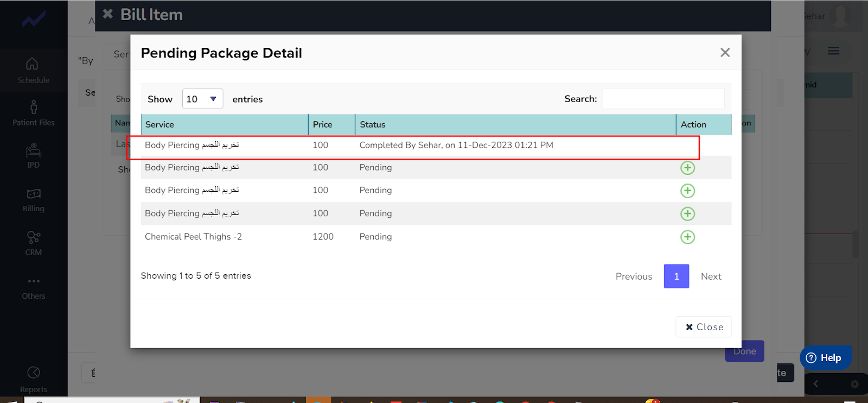Open IPD in sidebar
Screen dimensions: 868x403
pos(33,156)
